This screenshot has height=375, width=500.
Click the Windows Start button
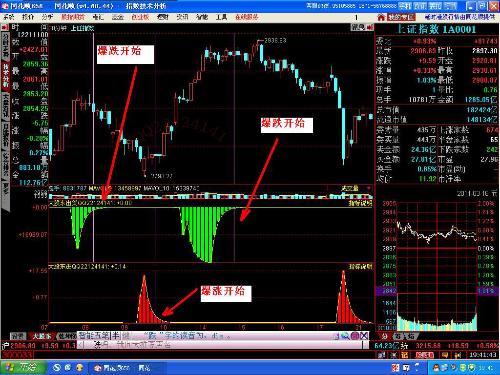coord(23,368)
